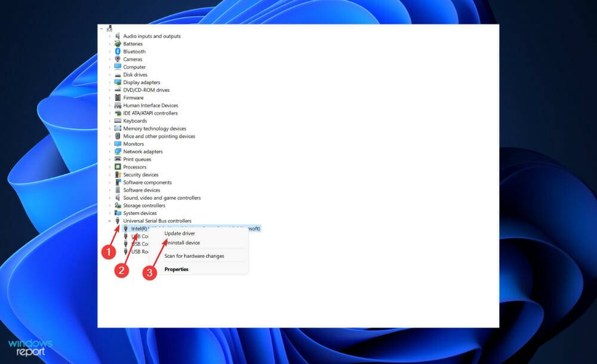Expand the System devices category arrow
This screenshot has width=597, height=364.
coord(110,213)
